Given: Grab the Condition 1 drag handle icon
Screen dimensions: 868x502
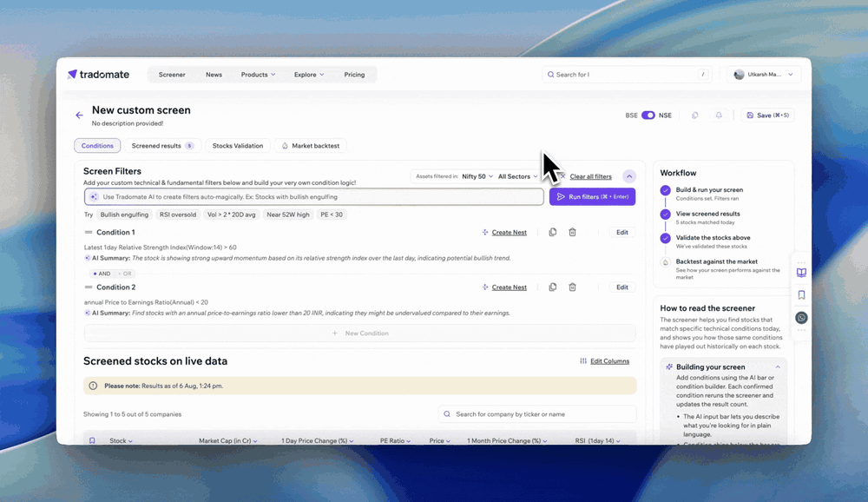Looking at the screenshot, I should click(88, 232).
